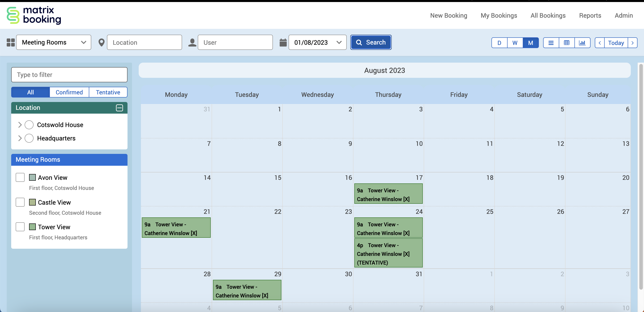The image size is (644, 312).
Task: Check the Tower View checkbox
Action: point(20,227)
